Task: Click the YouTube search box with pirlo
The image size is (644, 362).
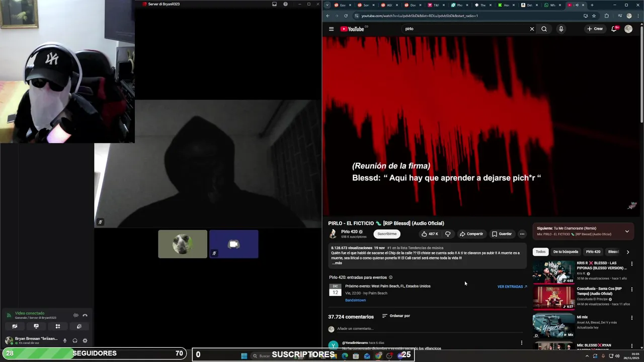Action: pos(463,29)
